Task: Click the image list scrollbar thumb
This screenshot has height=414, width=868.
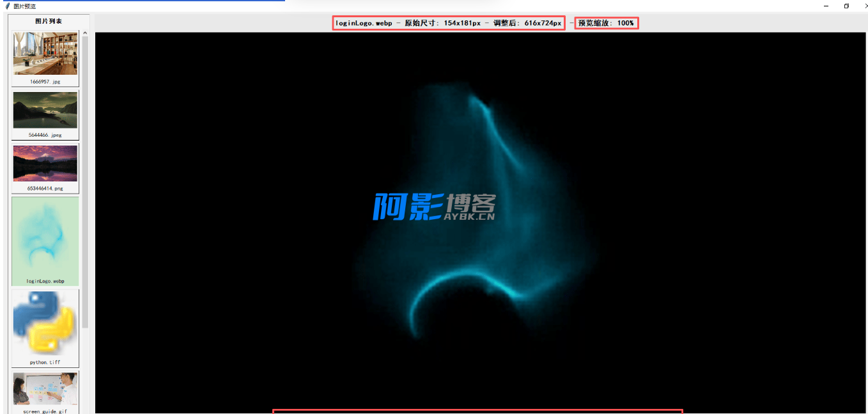Action: click(x=86, y=179)
